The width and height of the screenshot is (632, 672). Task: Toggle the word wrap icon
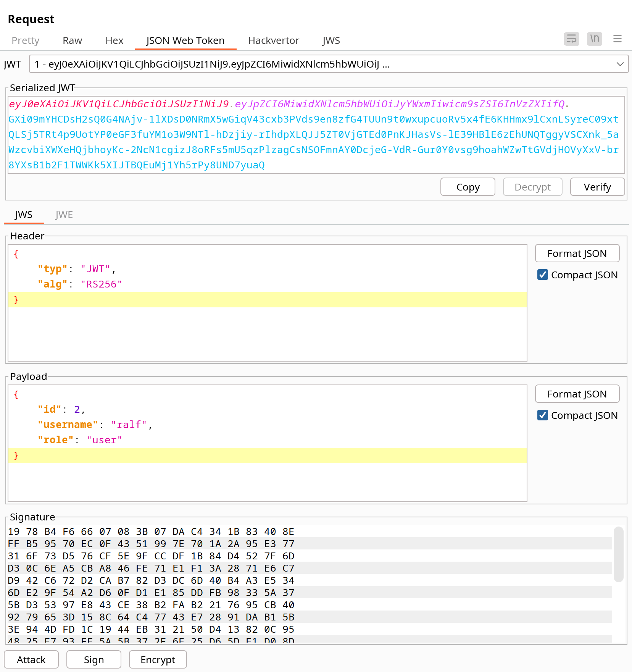point(571,39)
